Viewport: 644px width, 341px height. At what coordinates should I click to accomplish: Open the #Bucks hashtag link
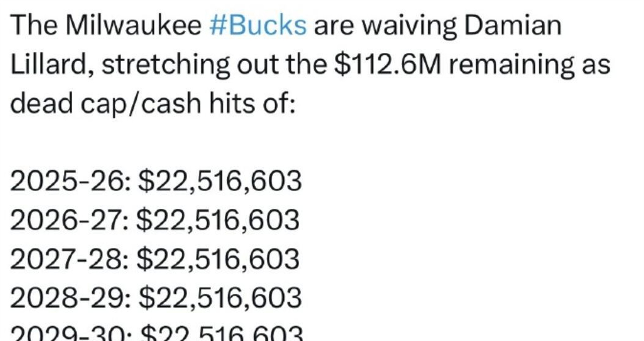click(258, 25)
